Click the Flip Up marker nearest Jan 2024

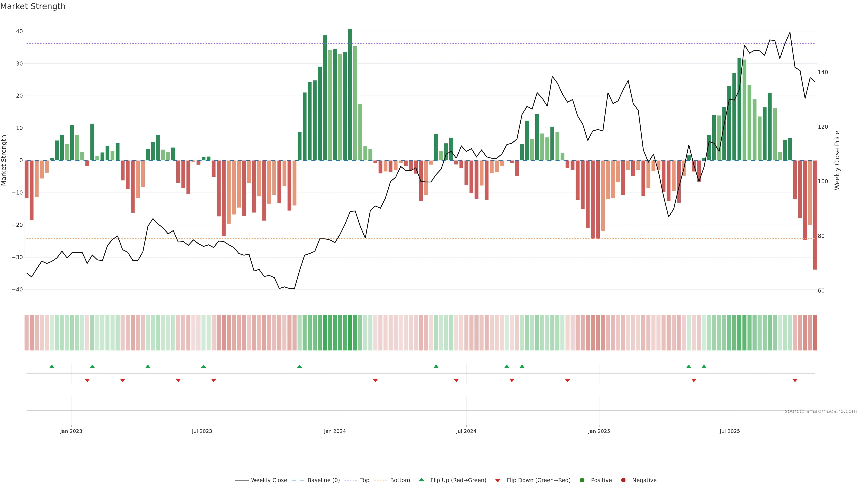[300, 366]
